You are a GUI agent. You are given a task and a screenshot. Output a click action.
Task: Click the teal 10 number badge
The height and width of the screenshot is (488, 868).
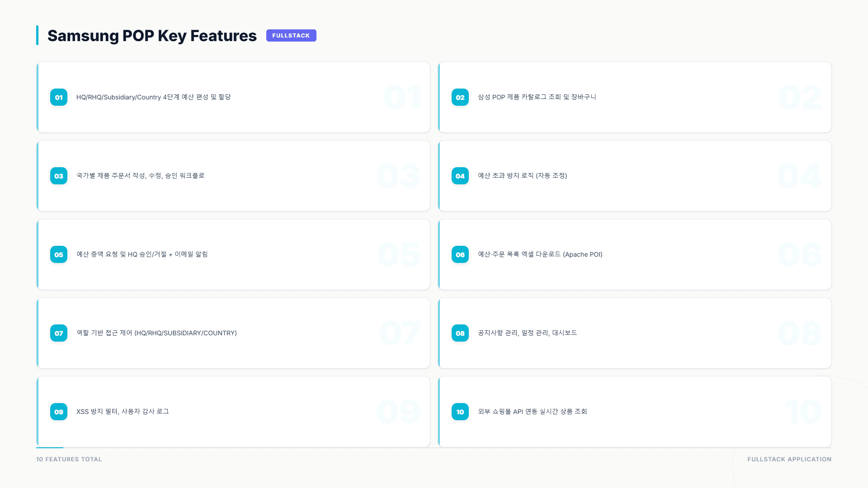click(x=460, y=412)
